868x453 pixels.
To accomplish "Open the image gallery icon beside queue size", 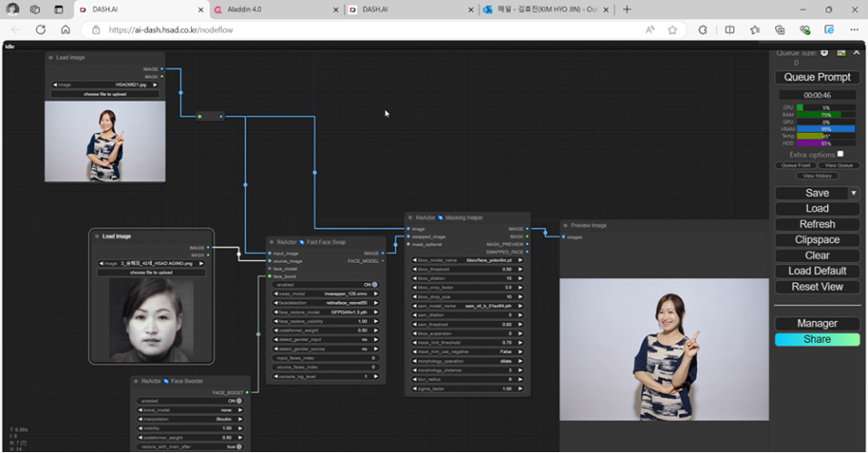I will 841,53.
